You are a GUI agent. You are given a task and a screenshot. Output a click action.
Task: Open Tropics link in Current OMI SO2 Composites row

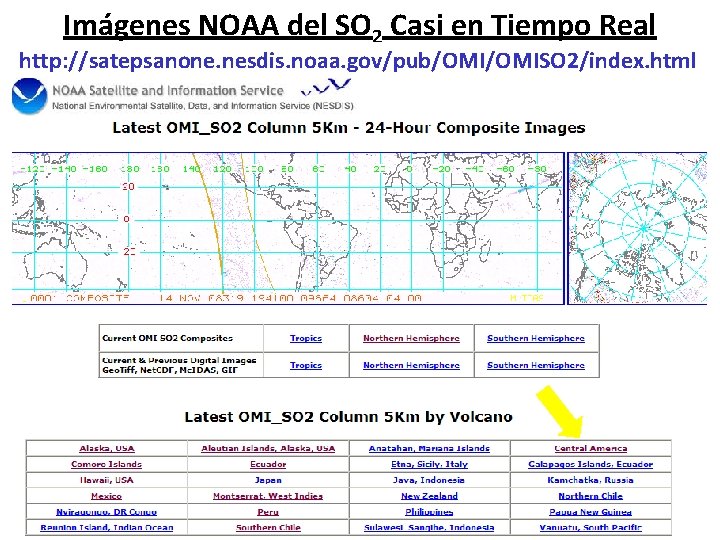coord(306,338)
